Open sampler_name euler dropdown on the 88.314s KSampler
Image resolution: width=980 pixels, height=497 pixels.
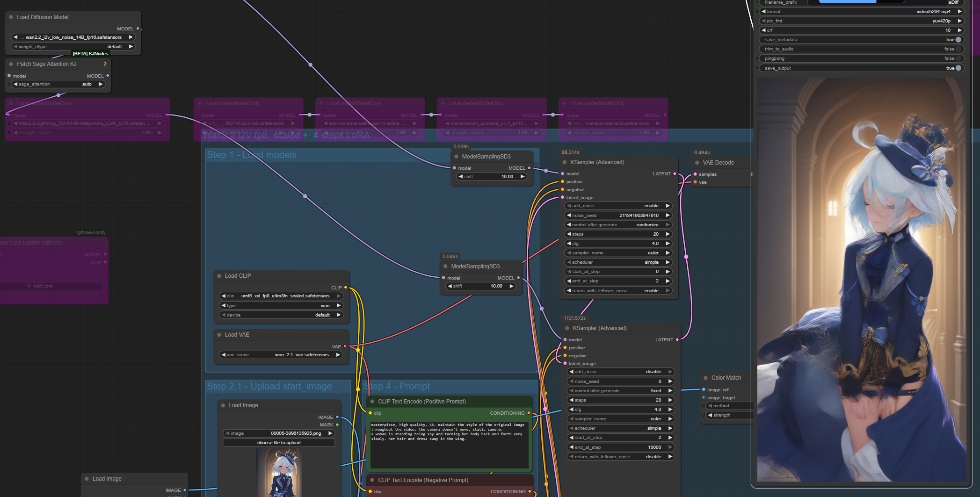pyautogui.click(x=618, y=253)
